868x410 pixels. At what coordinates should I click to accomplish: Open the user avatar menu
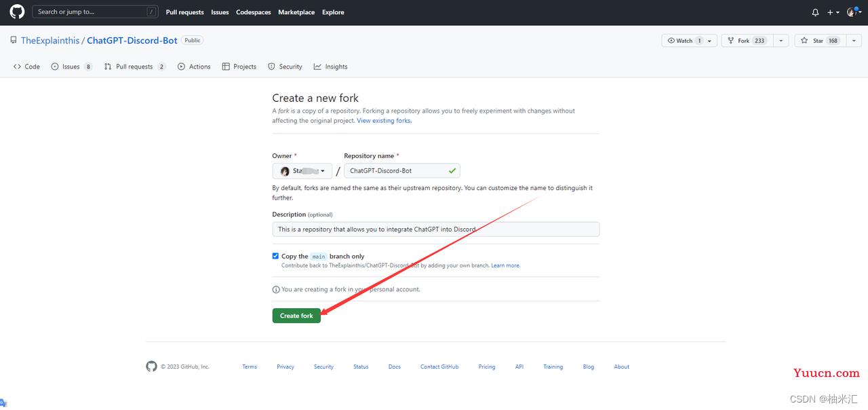853,12
